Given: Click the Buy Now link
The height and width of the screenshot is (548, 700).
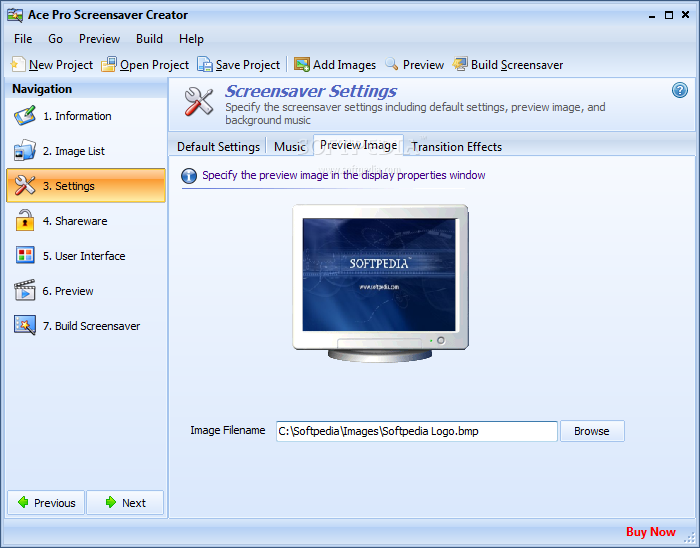Looking at the screenshot, I should [x=650, y=532].
